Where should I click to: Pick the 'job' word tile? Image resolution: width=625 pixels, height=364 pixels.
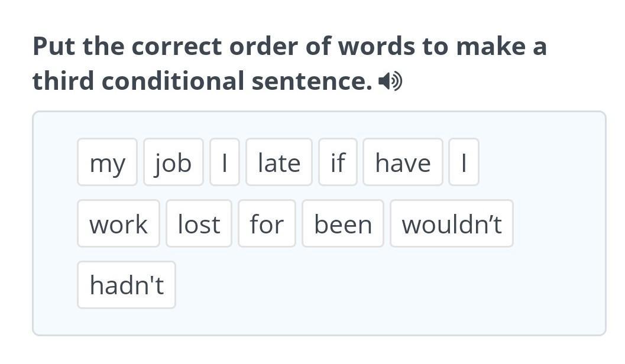coord(173,162)
